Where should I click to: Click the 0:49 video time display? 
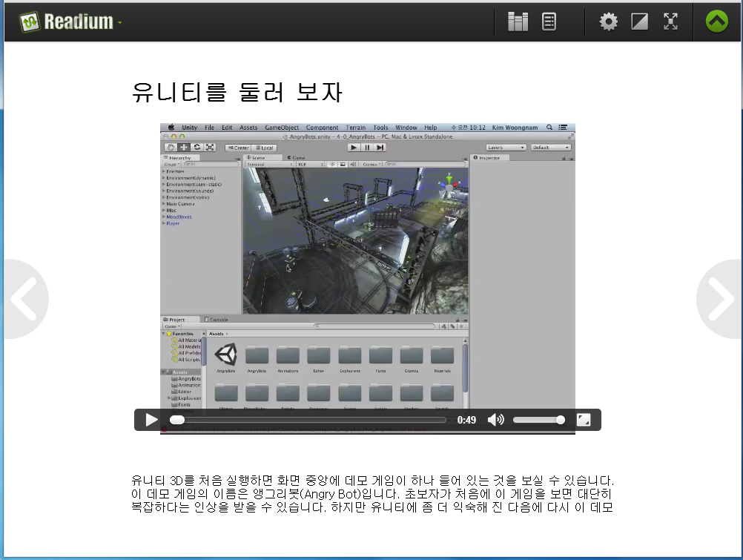(x=466, y=420)
